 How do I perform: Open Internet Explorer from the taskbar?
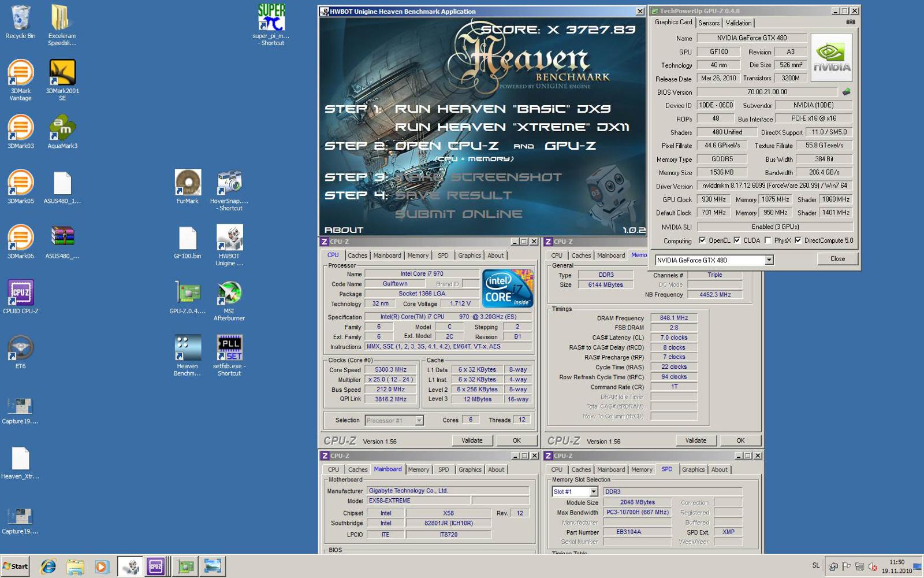click(48, 566)
